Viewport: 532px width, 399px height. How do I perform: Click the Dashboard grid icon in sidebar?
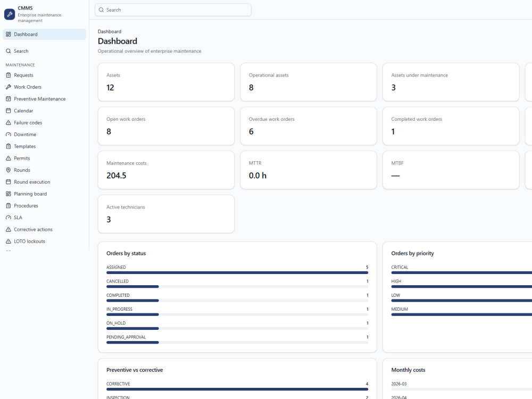coord(9,34)
